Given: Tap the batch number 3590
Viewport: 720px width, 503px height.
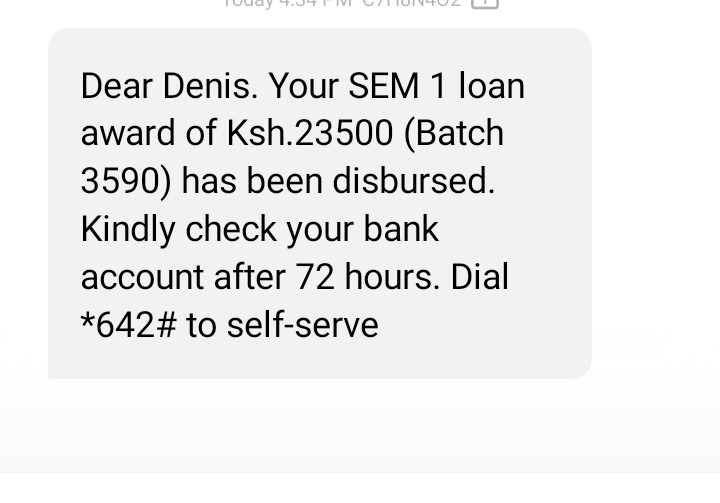Looking at the screenshot, I should (120, 181).
